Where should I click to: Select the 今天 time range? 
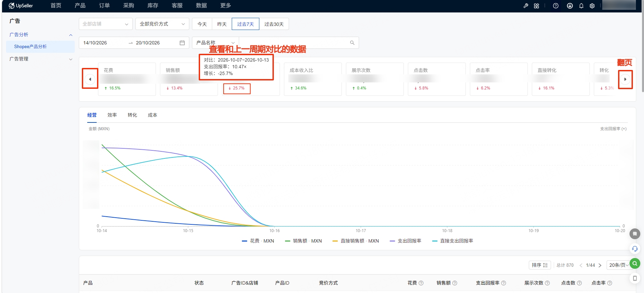click(x=202, y=24)
